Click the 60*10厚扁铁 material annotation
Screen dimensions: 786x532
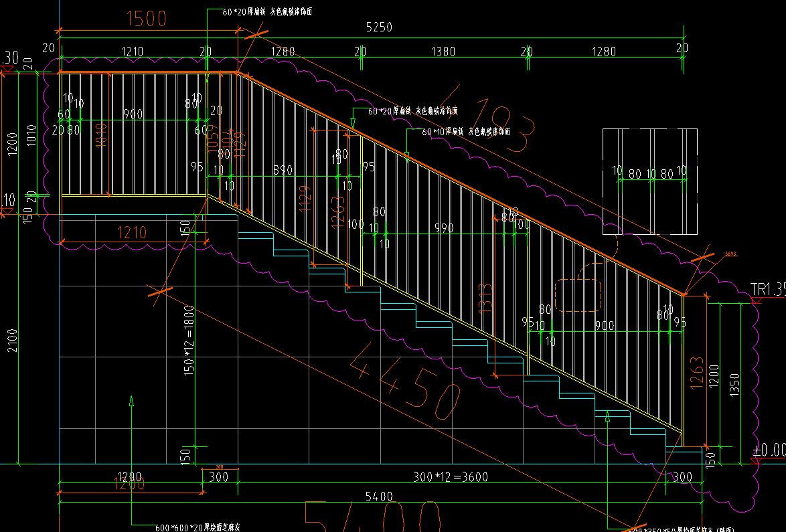coord(466,132)
